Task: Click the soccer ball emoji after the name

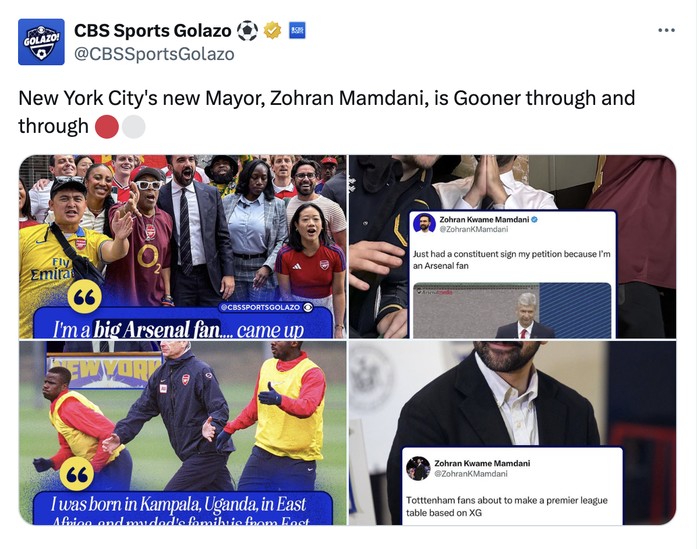Action: tap(247, 30)
